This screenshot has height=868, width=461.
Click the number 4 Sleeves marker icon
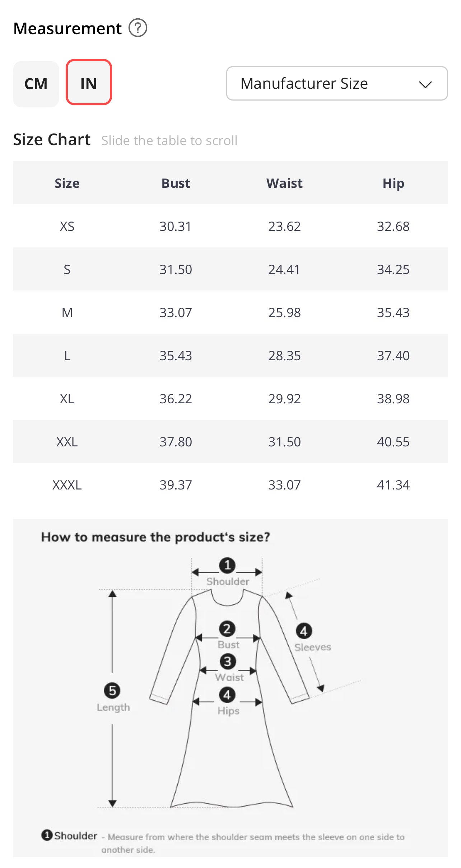pos(304,631)
